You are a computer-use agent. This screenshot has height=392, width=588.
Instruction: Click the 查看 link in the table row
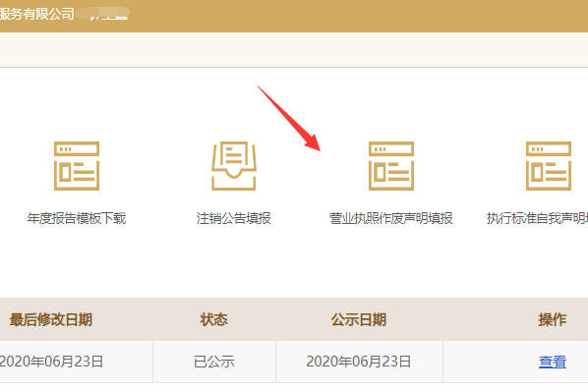[x=553, y=362]
